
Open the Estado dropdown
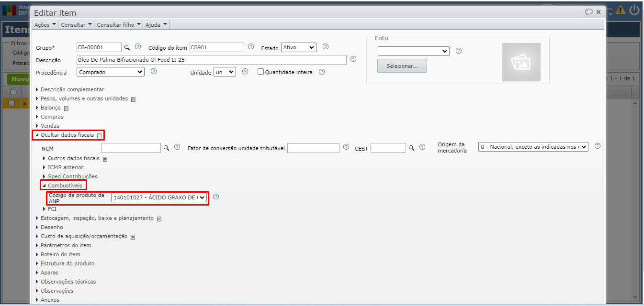pyautogui.click(x=299, y=47)
